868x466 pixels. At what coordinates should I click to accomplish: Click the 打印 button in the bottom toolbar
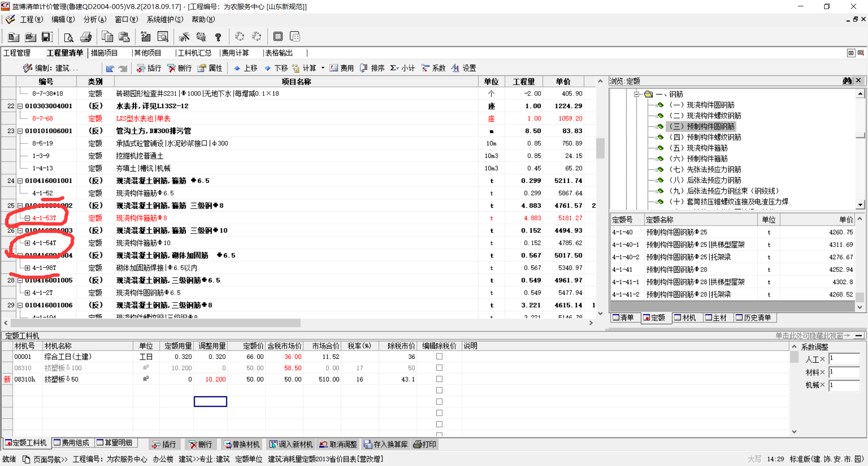tap(425, 444)
